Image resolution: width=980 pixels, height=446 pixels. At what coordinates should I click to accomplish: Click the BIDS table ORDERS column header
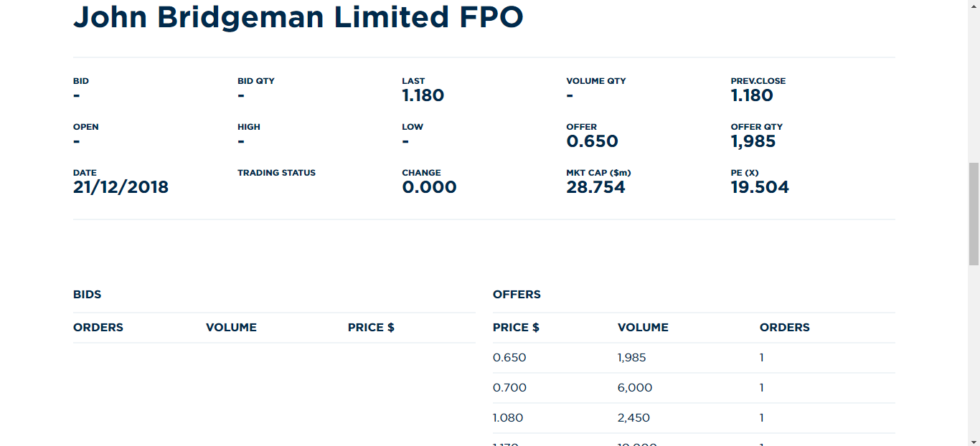[98, 328]
